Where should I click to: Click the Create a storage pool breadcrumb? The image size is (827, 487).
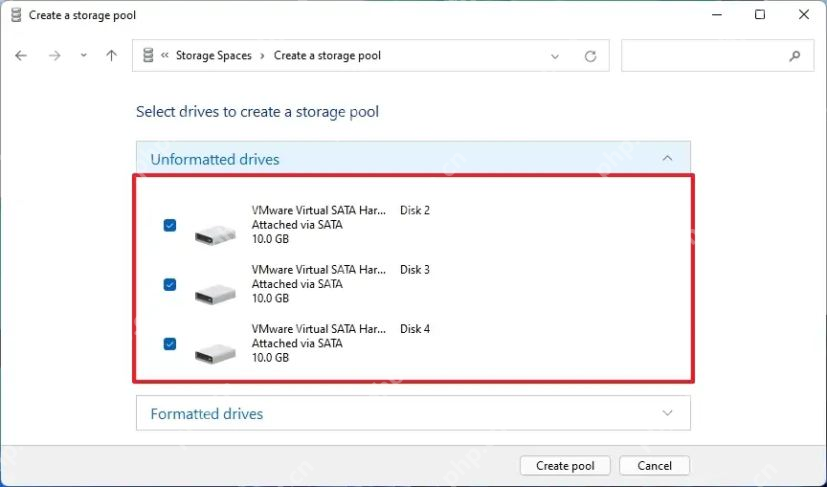tap(327, 55)
